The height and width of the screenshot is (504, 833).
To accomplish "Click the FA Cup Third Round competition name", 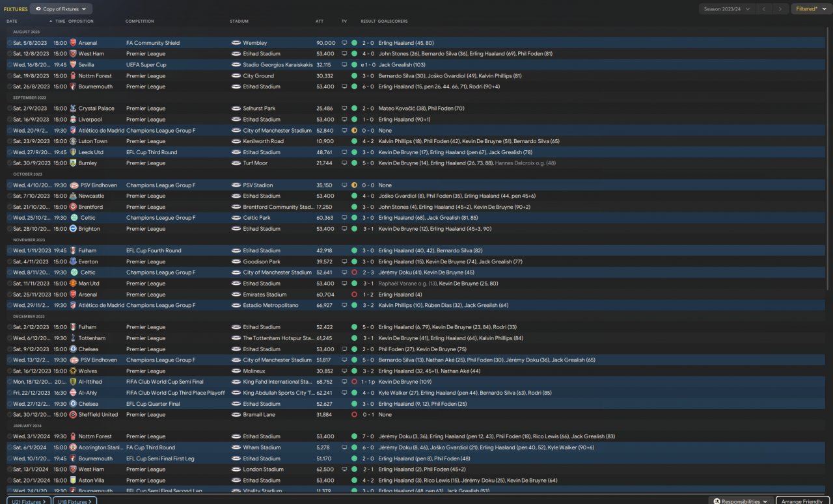I will 150,447.
